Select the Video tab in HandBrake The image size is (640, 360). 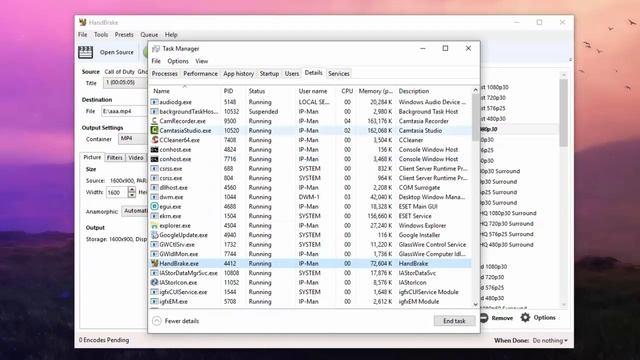click(x=136, y=158)
